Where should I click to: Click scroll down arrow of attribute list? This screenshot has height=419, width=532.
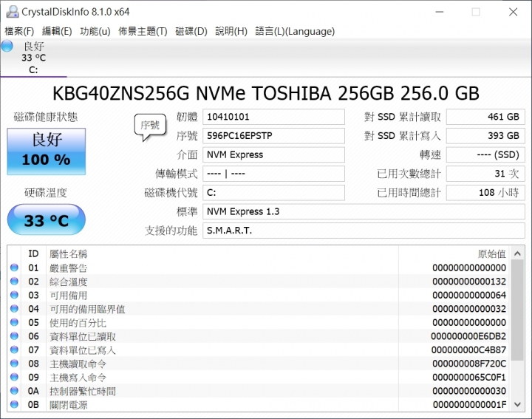pyautogui.click(x=517, y=404)
